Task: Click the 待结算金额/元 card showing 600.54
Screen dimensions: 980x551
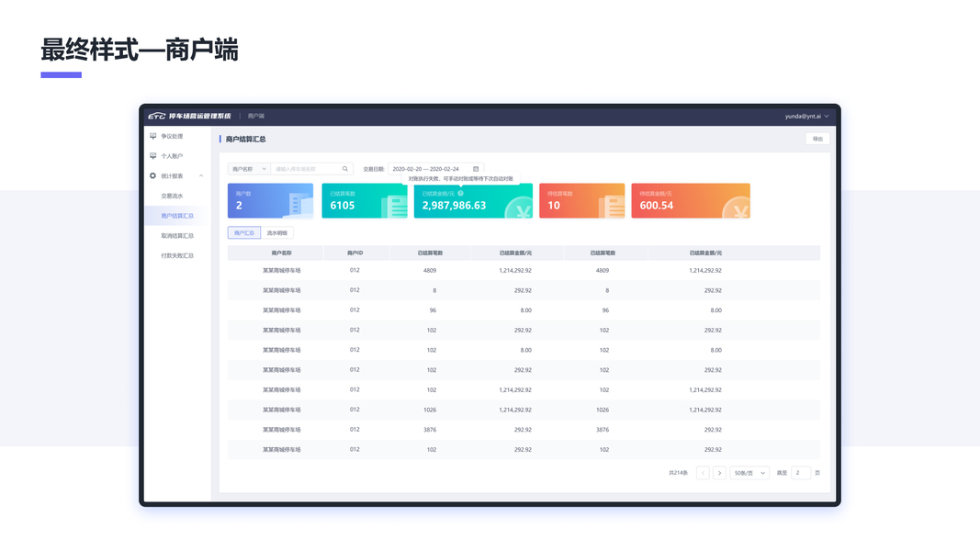Action: tap(691, 200)
